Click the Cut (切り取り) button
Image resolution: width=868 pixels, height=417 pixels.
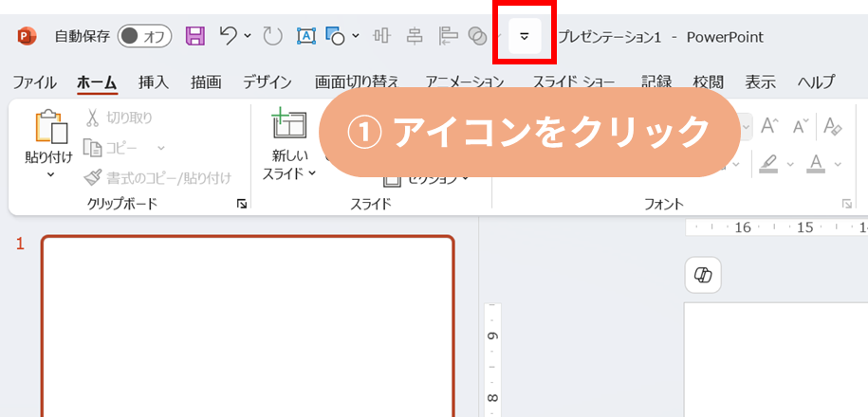pos(119,118)
